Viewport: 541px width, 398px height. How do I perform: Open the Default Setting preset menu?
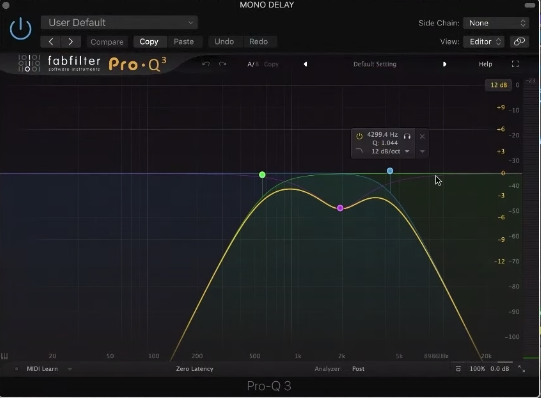(375, 64)
